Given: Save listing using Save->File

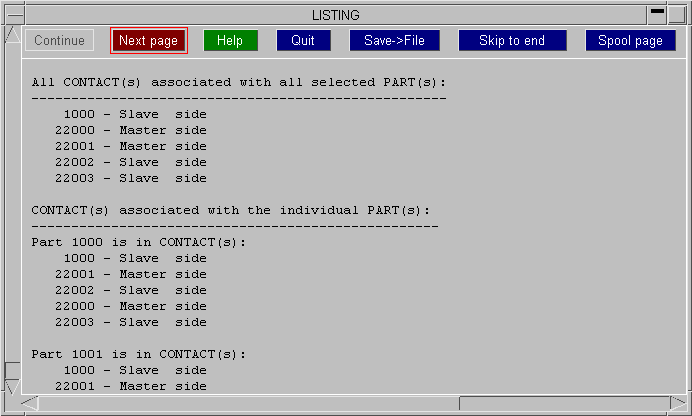Looking at the screenshot, I should pos(395,40).
